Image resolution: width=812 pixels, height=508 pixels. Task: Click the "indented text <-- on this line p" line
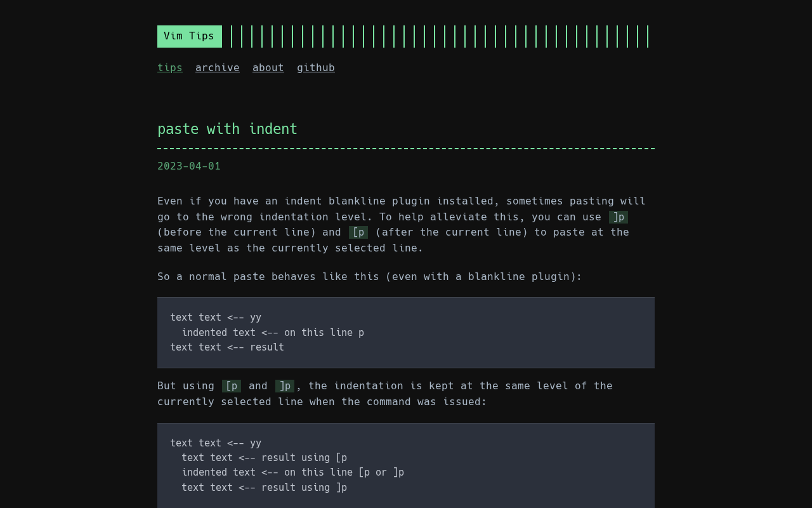click(273, 333)
